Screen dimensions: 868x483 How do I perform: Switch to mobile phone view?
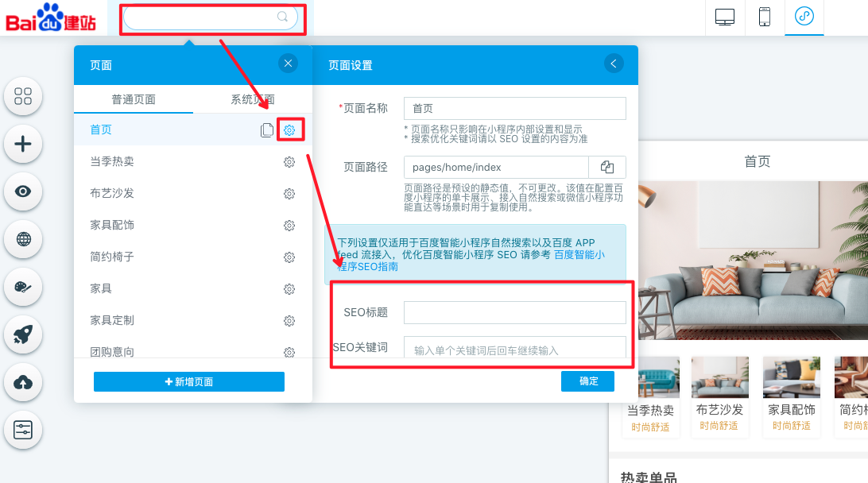765,17
